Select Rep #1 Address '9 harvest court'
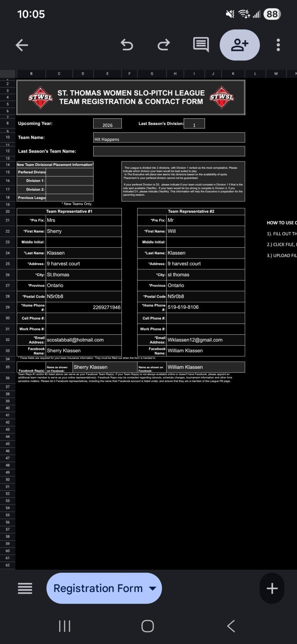The image size is (297, 644). point(84,264)
